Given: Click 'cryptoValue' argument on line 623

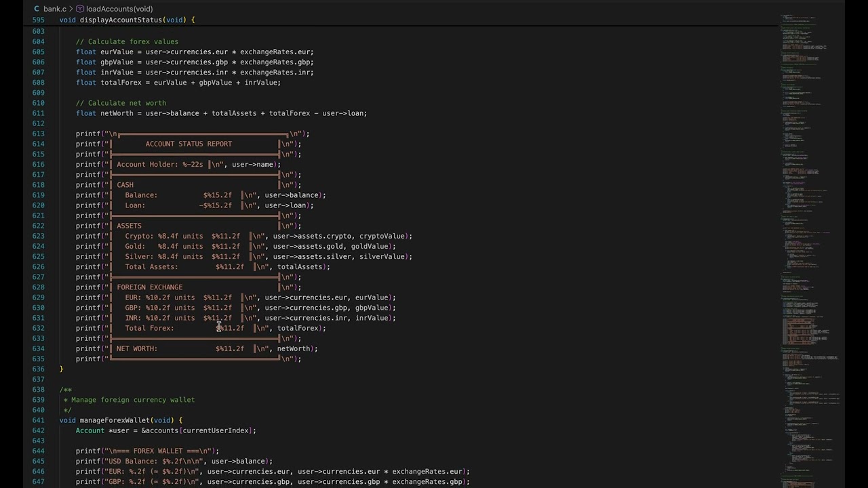Looking at the screenshot, I should tap(382, 236).
